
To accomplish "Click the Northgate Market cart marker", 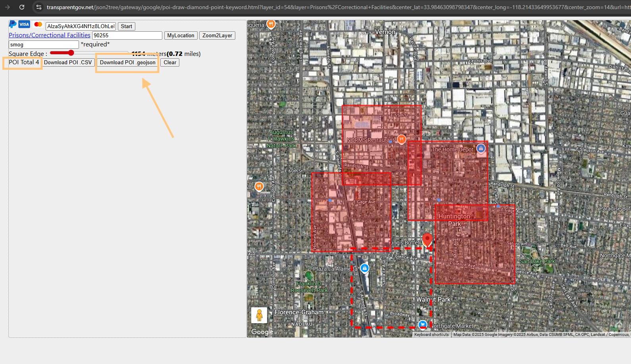I will pos(423,324).
